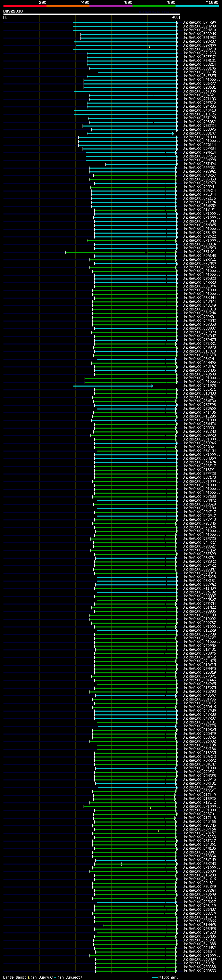
Task: Select the UniRef100_A6N1G1 label
Action: pyautogui.click(x=199, y=60)
